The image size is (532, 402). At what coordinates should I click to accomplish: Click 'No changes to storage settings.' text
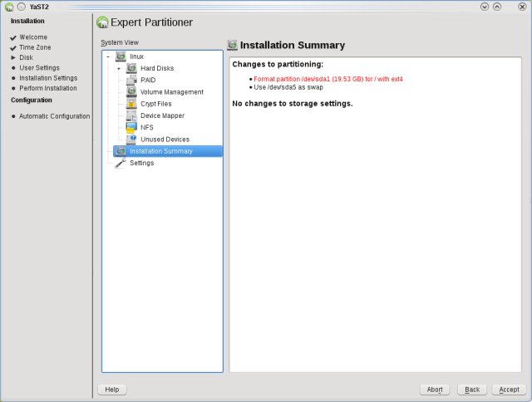click(x=293, y=103)
